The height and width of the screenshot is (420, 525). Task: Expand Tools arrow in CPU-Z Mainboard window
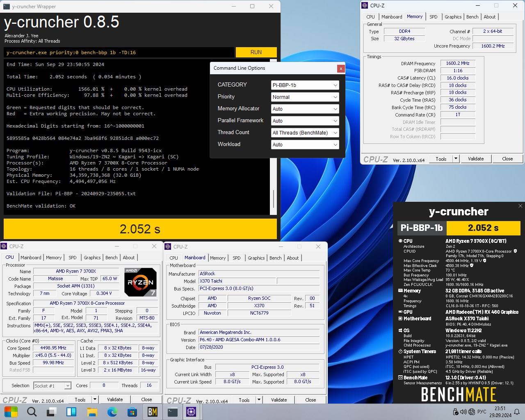coord(258,400)
